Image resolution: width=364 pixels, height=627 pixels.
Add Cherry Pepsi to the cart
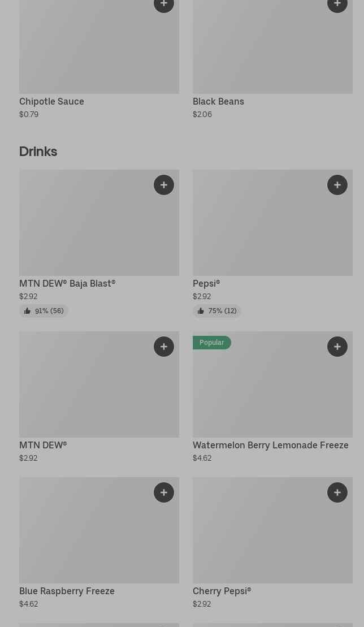[337, 492]
